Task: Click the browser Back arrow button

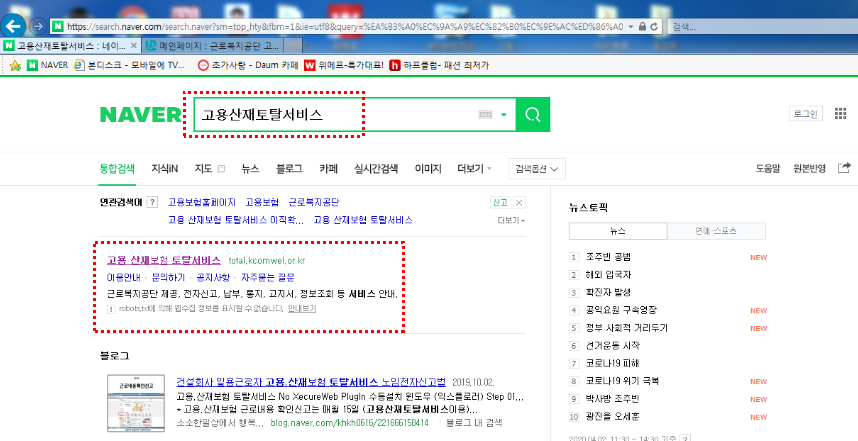Action: click(13, 25)
